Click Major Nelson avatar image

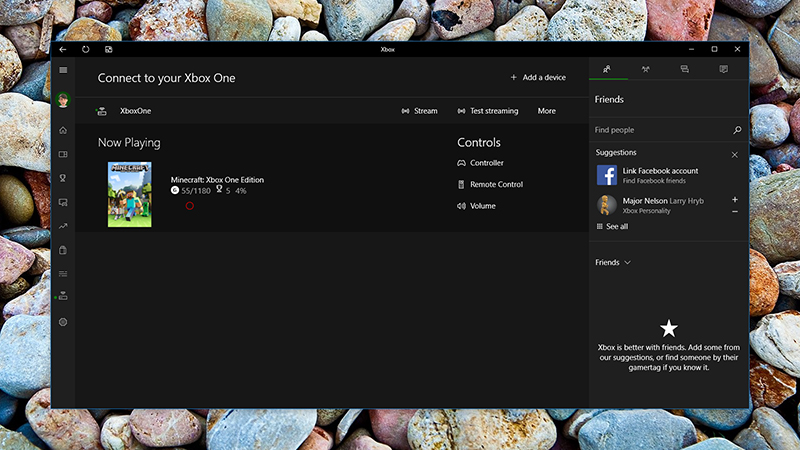[607, 205]
